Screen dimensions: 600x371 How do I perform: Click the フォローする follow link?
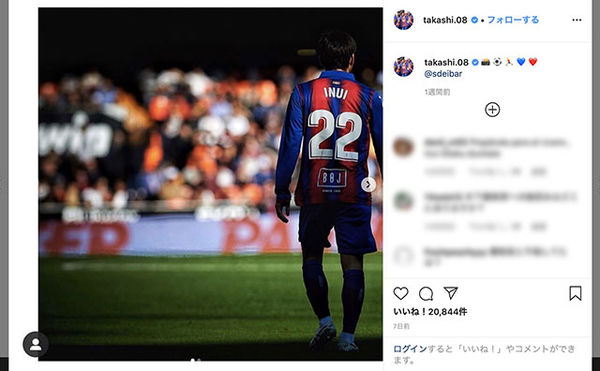pos(513,20)
